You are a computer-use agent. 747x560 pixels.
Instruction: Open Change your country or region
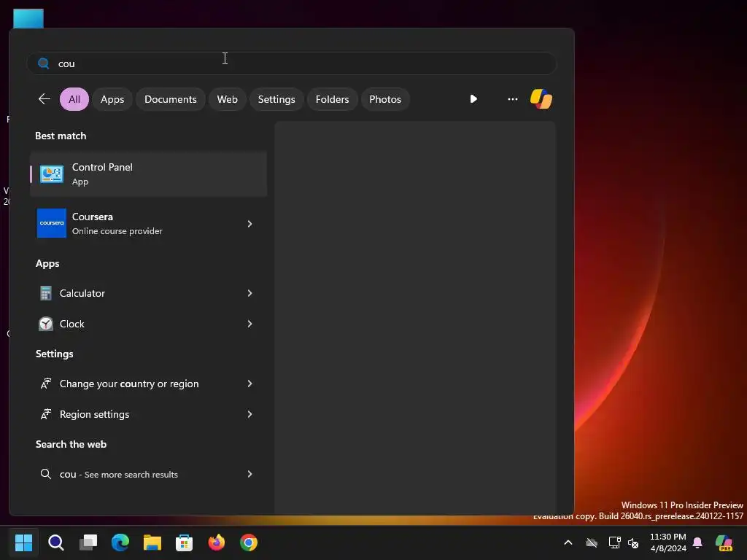(148, 384)
